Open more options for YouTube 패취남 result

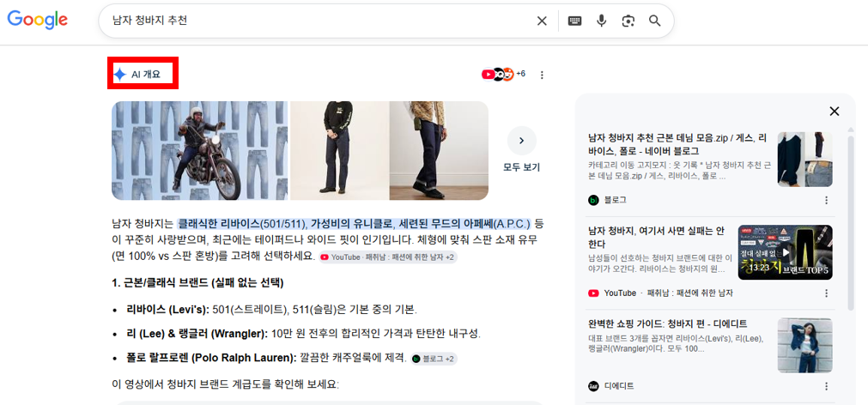pos(826,293)
